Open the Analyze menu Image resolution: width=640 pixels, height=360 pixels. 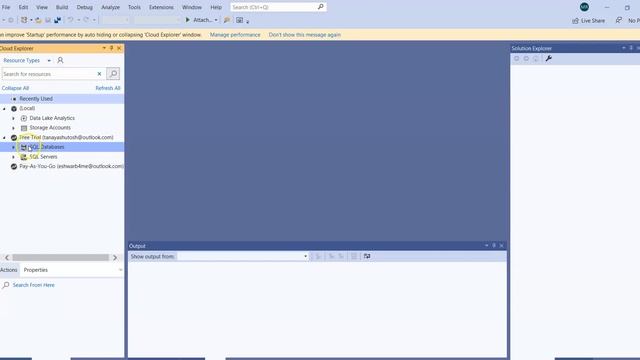pyautogui.click(x=110, y=7)
